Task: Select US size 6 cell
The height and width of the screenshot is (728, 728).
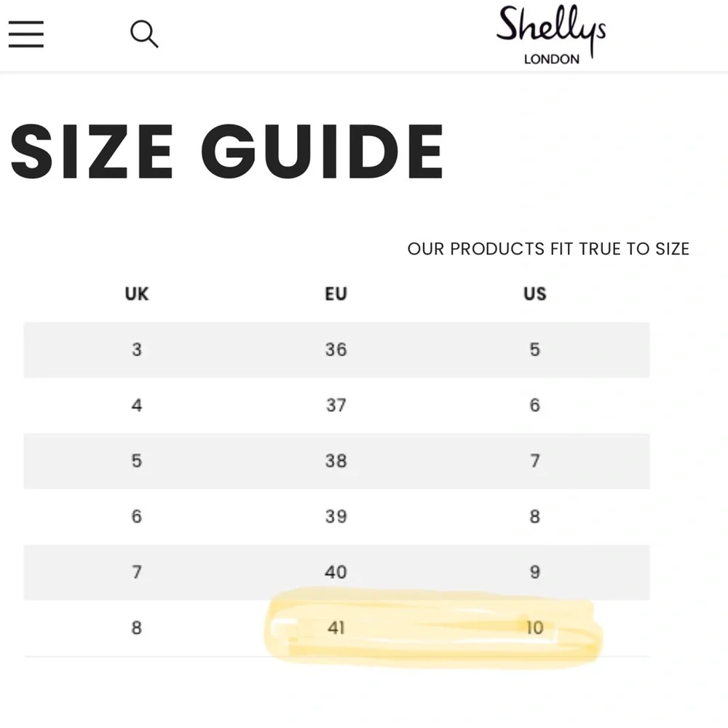Action: (535, 405)
